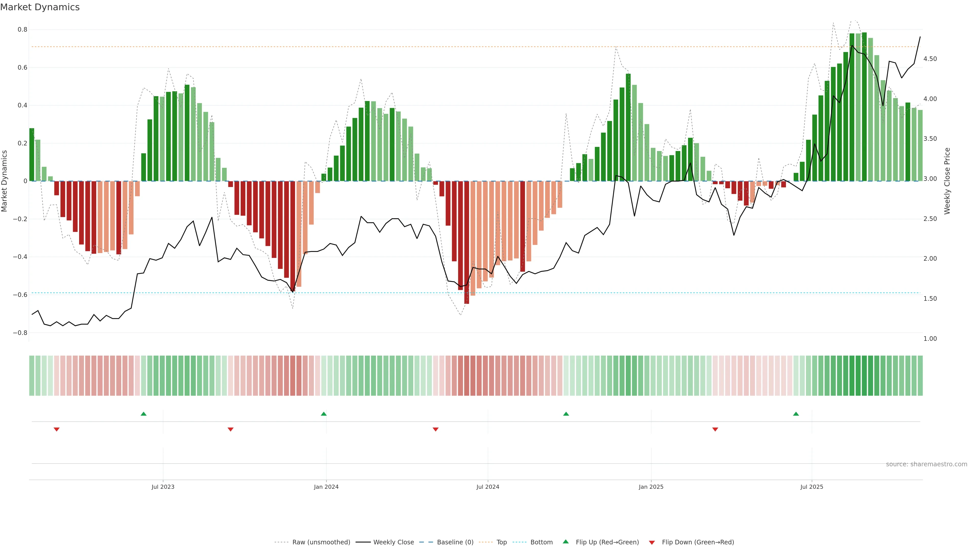
Task: Click the green flip-up triangle near Jan 2024
Action: (x=324, y=414)
